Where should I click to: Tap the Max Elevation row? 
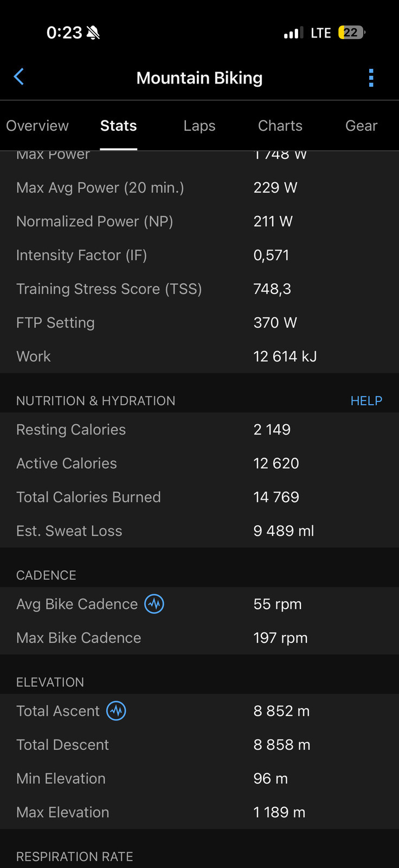click(200, 812)
